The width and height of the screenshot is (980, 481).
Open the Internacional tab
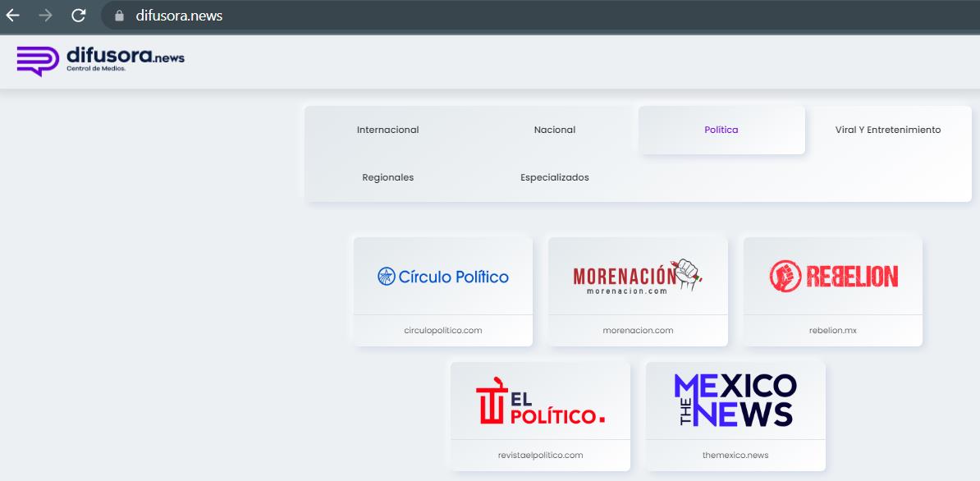[x=388, y=130]
